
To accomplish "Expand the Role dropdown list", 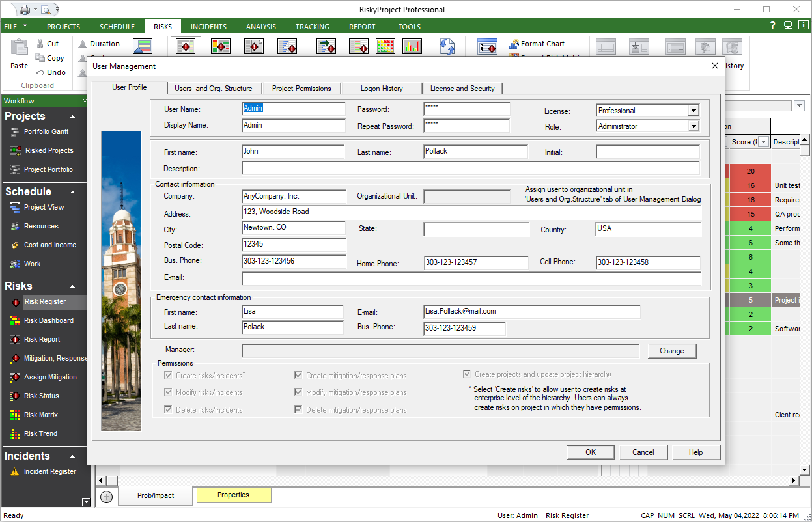I will click(x=693, y=126).
